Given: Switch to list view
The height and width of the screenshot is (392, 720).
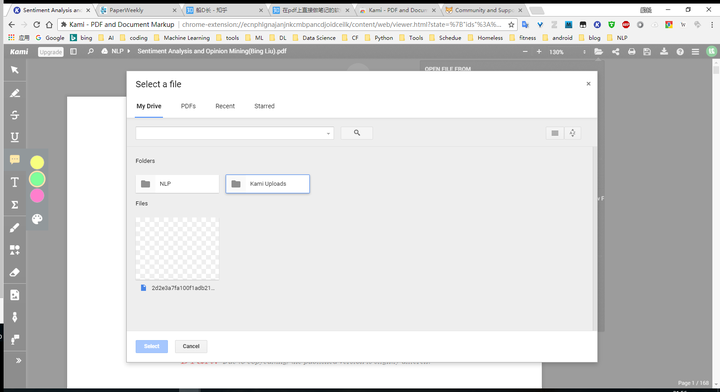Looking at the screenshot, I should click(555, 133).
